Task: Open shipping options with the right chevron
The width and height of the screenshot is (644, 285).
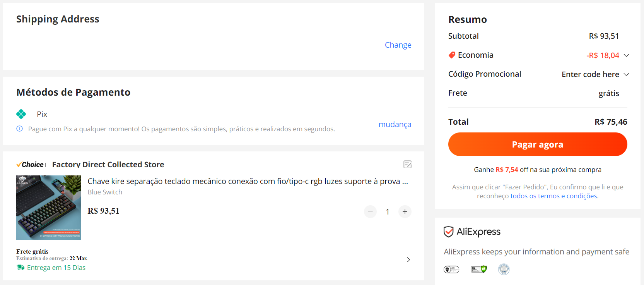Action: (408, 259)
